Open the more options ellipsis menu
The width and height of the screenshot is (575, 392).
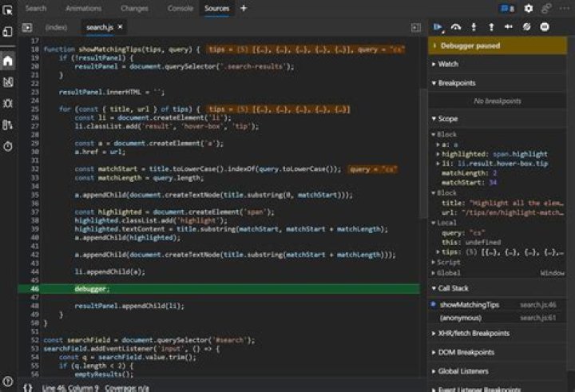pos(565,8)
